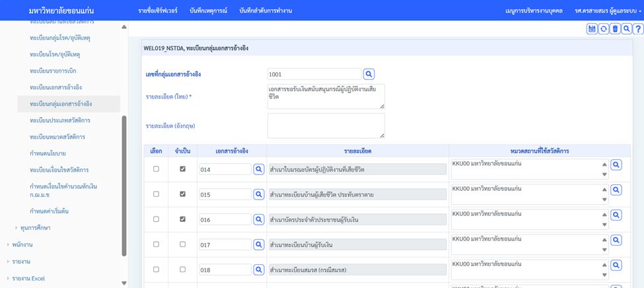This screenshot has width=644, height=288.
Task: Go to ทะเบียนประเภทสวัสดิการ in the sidebar
Action: click(60, 121)
